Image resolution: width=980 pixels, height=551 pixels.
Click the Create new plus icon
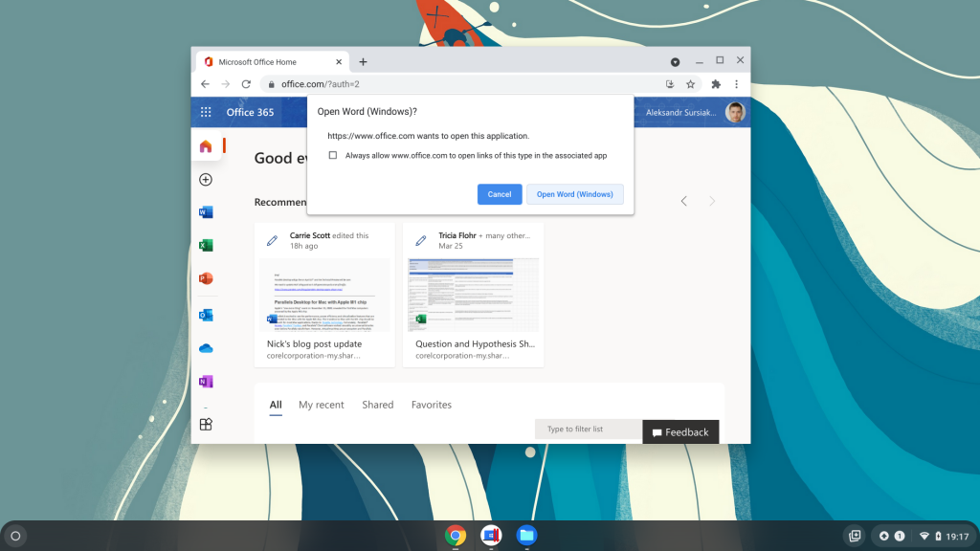pos(206,180)
